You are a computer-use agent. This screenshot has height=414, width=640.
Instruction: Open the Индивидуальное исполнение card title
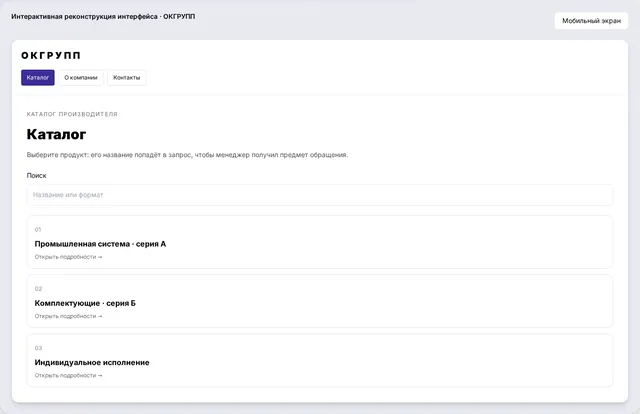pos(92,363)
